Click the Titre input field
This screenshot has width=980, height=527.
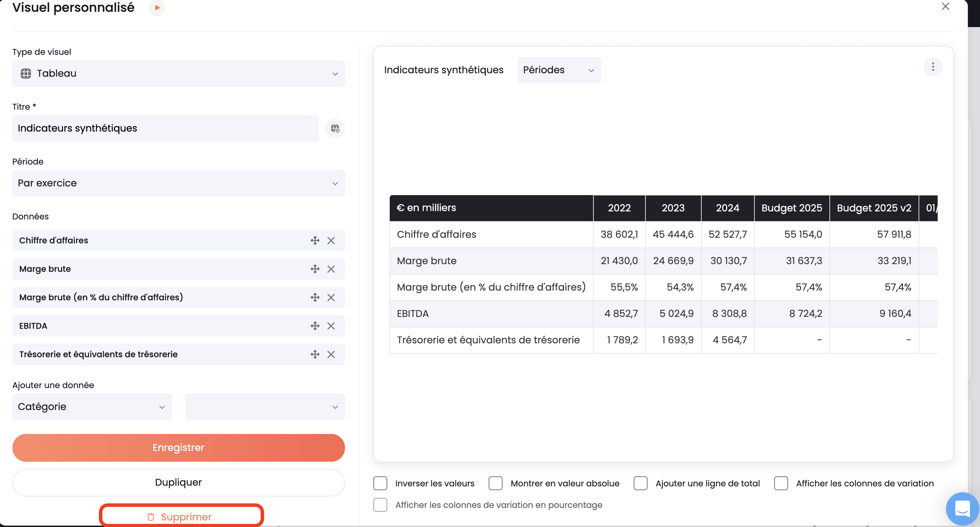coord(166,128)
